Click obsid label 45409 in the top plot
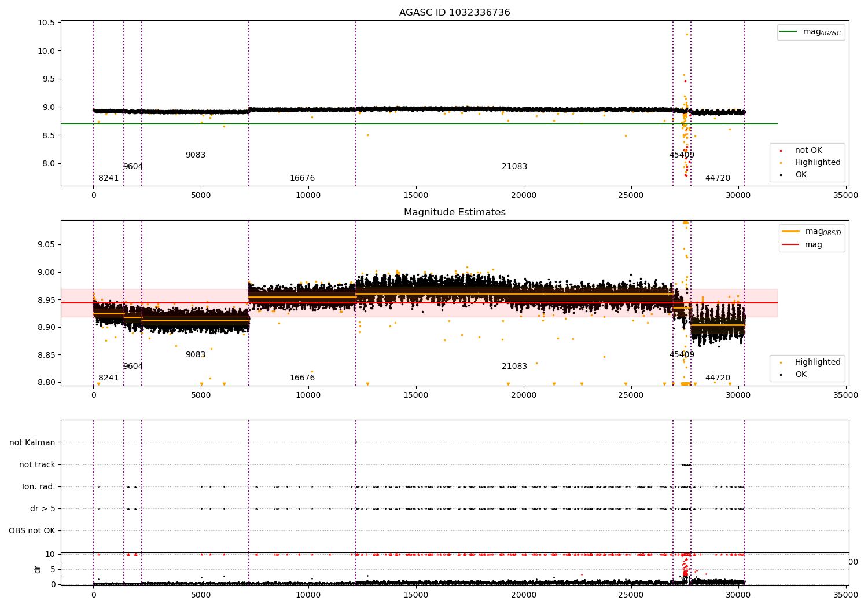Screen dimensions: 868x608 point(682,155)
